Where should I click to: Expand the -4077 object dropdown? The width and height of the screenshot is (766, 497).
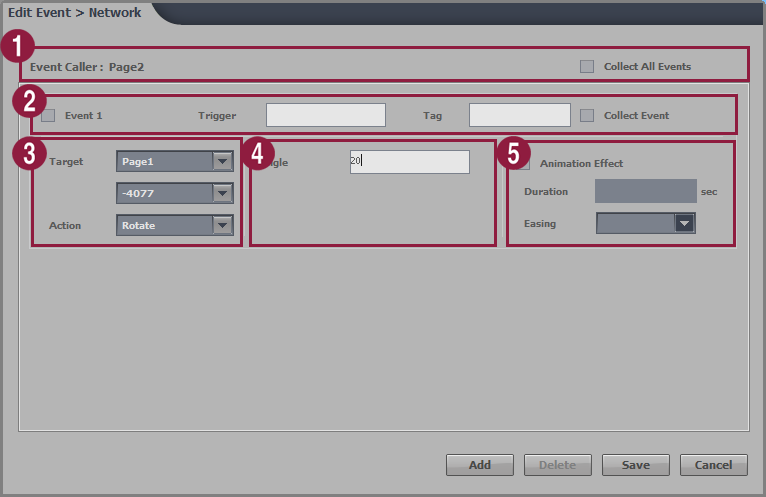[175, 193]
